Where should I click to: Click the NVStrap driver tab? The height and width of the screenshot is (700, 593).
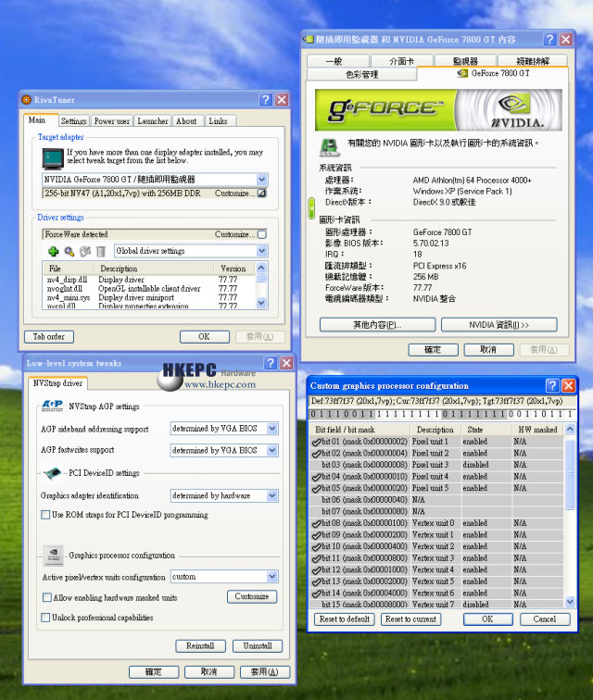58,383
